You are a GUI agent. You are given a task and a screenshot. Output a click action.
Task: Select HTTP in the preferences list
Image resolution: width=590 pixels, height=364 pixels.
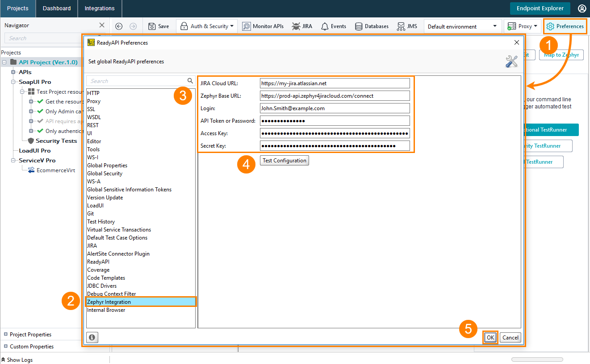click(93, 93)
